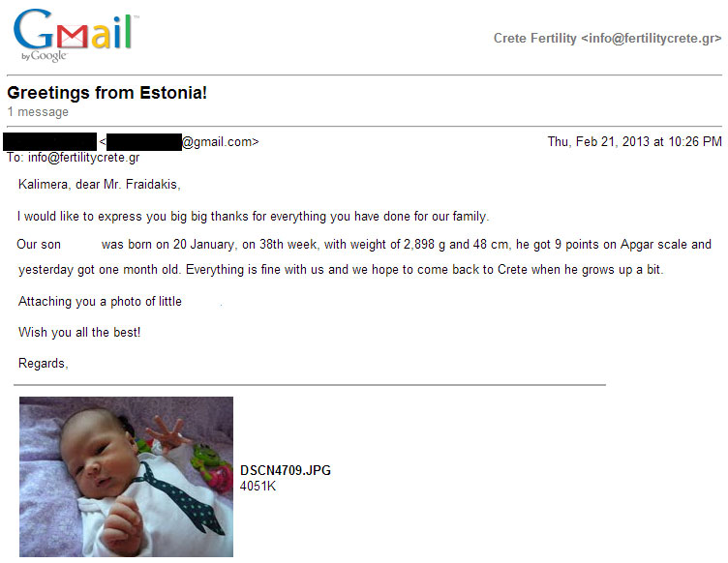Click the 'by Google' text under logo

45,56
